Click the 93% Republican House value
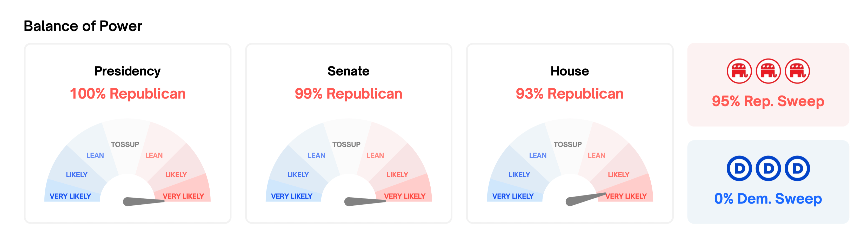Screen dimensions: 868x235 click(570, 94)
